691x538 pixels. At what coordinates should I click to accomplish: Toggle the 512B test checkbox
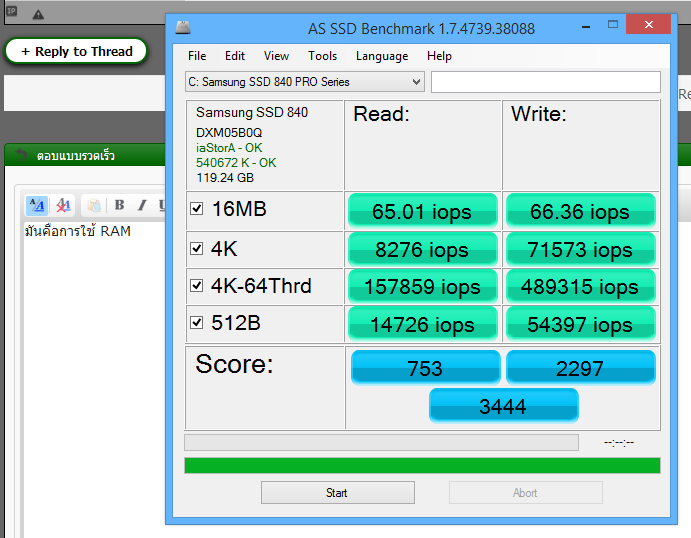click(x=197, y=323)
